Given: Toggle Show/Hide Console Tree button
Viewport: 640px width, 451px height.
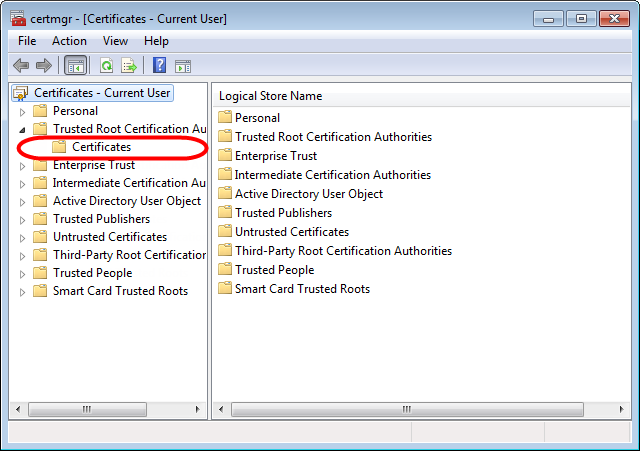Looking at the screenshot, I should tap(75, 66).
